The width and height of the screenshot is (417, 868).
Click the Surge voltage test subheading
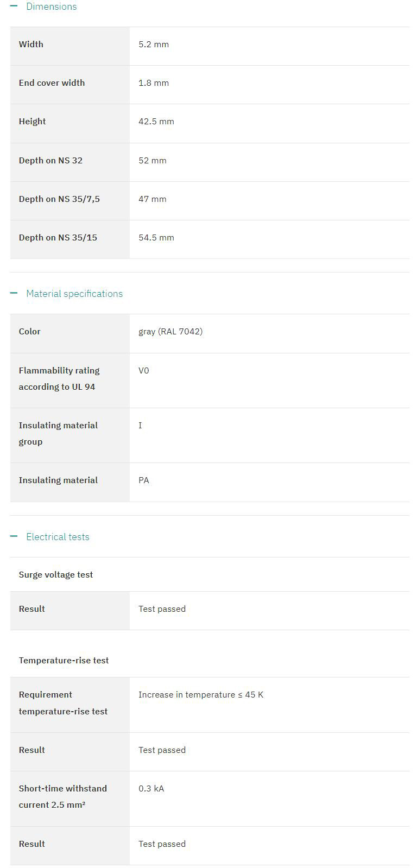click(x=56, y=575)
